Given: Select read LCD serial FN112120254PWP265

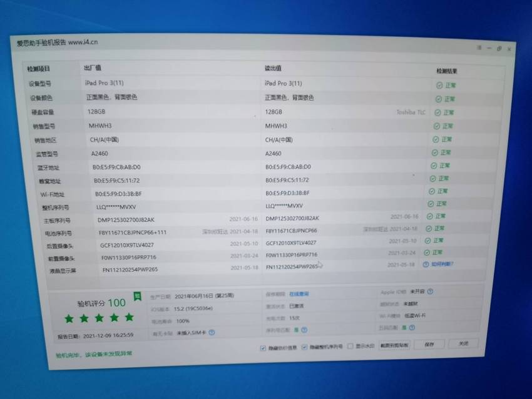Looking at the screenshot, I should click(292, 267).
